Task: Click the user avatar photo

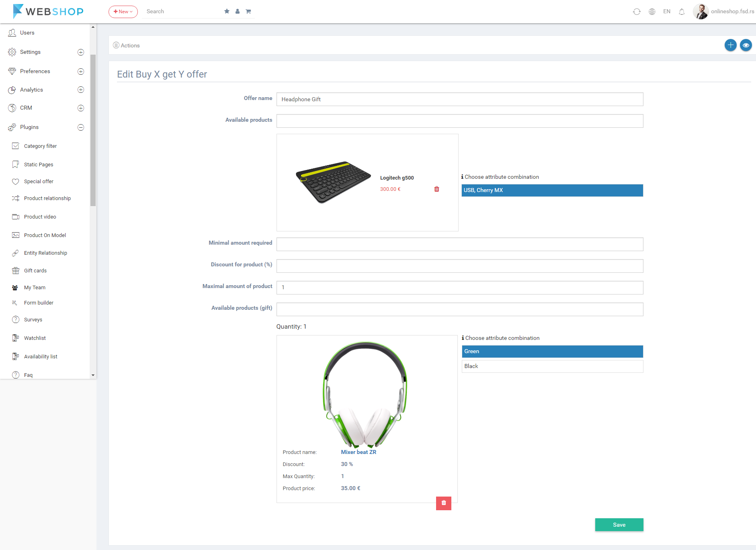Action: click(x=701, y=11)
